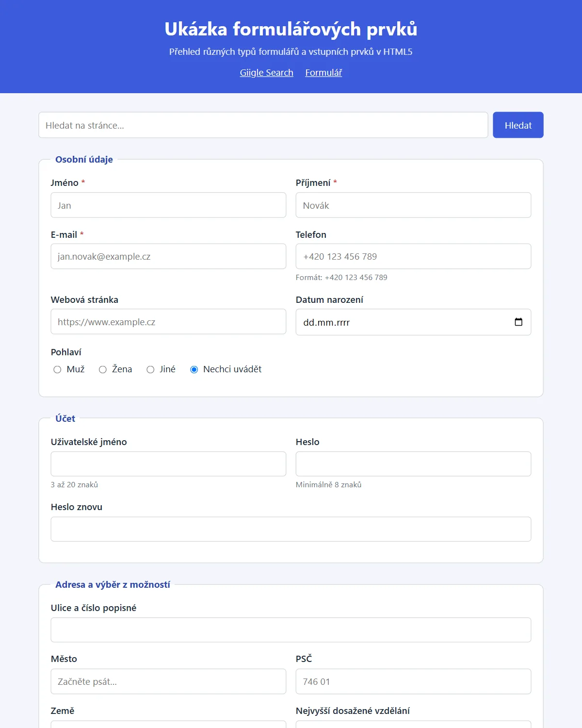Viewport: 582px width, 728px height.
Task: Click the hint Minimálně 8 znaků
Action: 328,485
